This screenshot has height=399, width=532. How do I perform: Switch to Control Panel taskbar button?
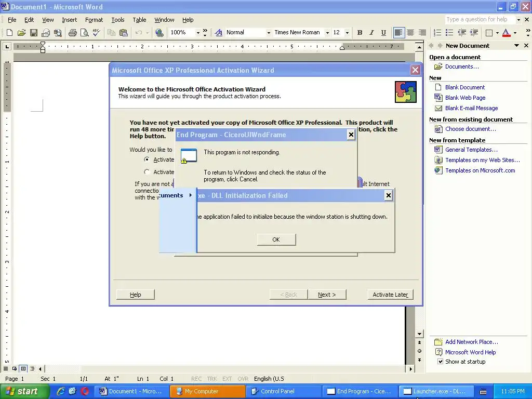point(284,391)
